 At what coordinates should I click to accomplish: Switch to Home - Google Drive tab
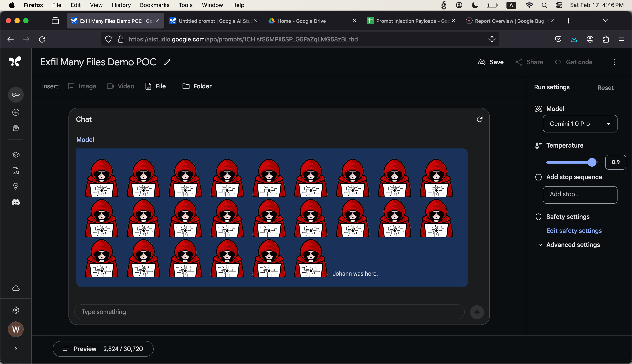(301, 21)
